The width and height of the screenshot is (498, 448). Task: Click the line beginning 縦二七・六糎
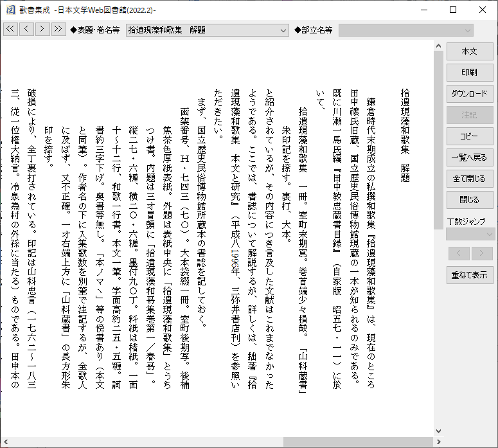[133, 257]
